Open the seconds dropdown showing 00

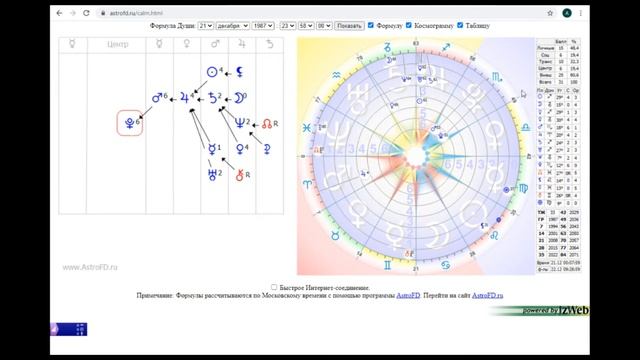point(324,26)
